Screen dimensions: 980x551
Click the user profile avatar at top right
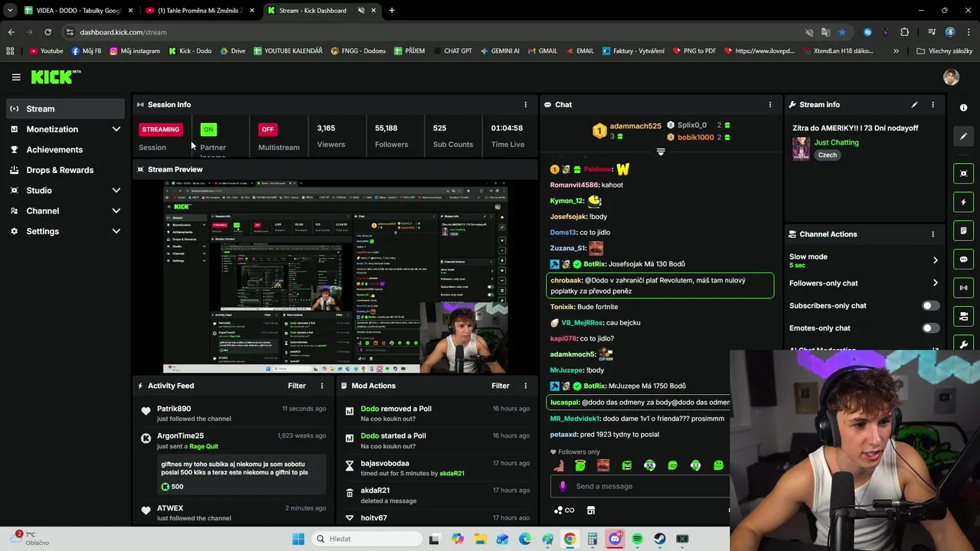[x=951, y=77]
